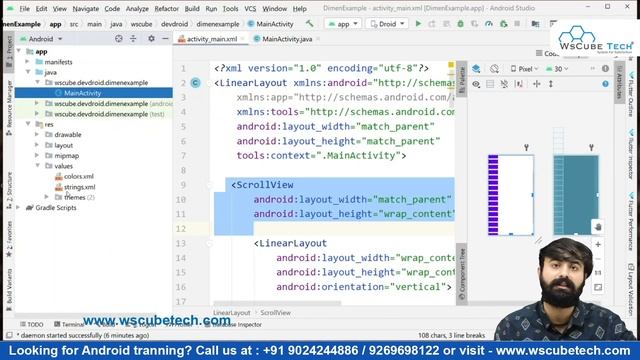The image size is (640, 360).
Task: Click LinearLayout in the breadcrumb bar
Action: pyautogui.click(x=232, y=313)
